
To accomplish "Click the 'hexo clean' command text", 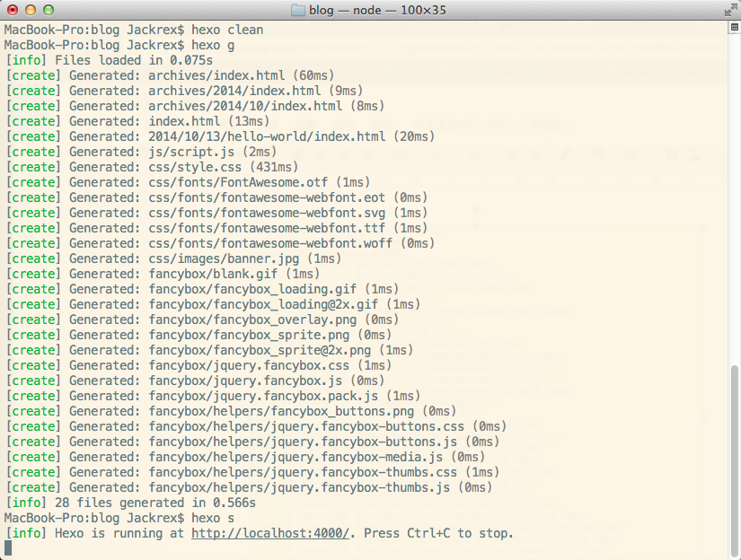I will pyautogui.click(x=227, y=30).
